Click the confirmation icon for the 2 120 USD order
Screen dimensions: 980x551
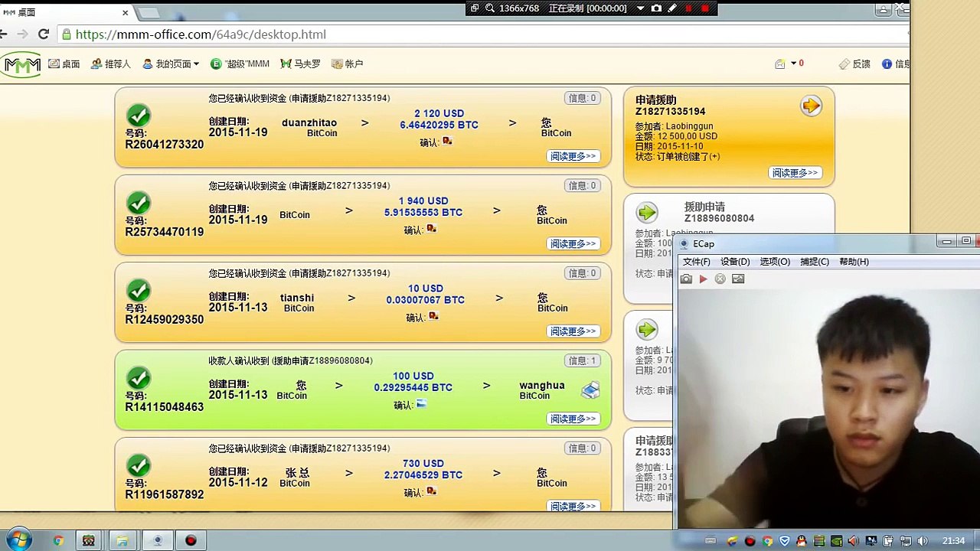click(x=447, y=142)
